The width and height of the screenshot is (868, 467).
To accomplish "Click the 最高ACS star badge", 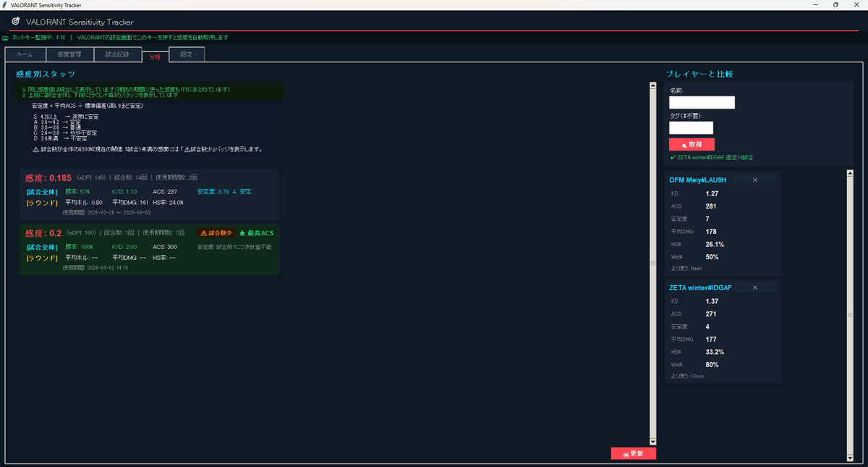I will click(x=256, y=233).
